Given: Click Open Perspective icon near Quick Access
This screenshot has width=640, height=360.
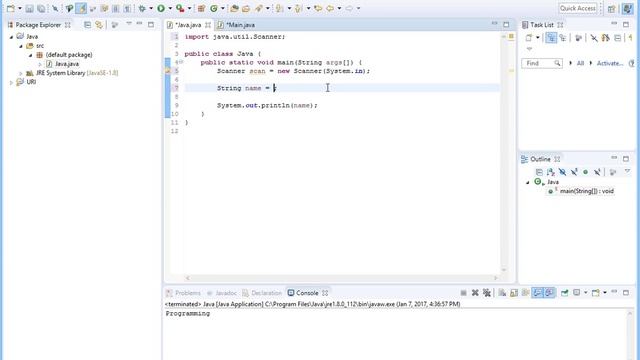Looking at the screenshot, I should pyautogui.click(x=611, y=9).
